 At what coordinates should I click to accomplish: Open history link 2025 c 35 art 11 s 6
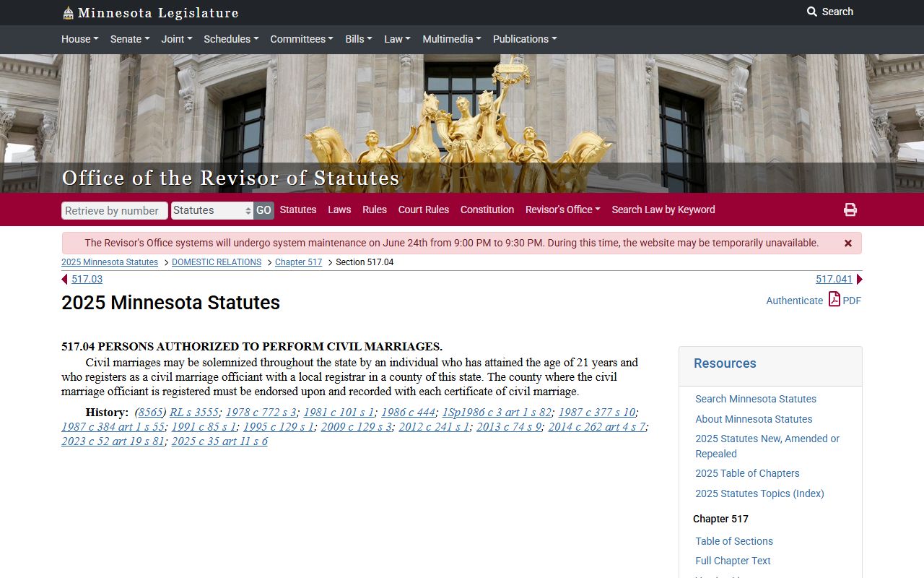pos(219,441)
